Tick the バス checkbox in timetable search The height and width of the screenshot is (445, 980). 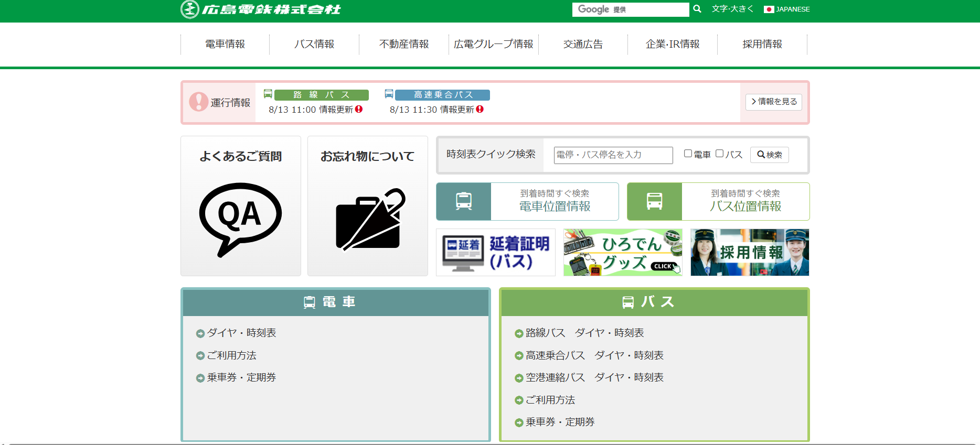[x=719, y=154]
